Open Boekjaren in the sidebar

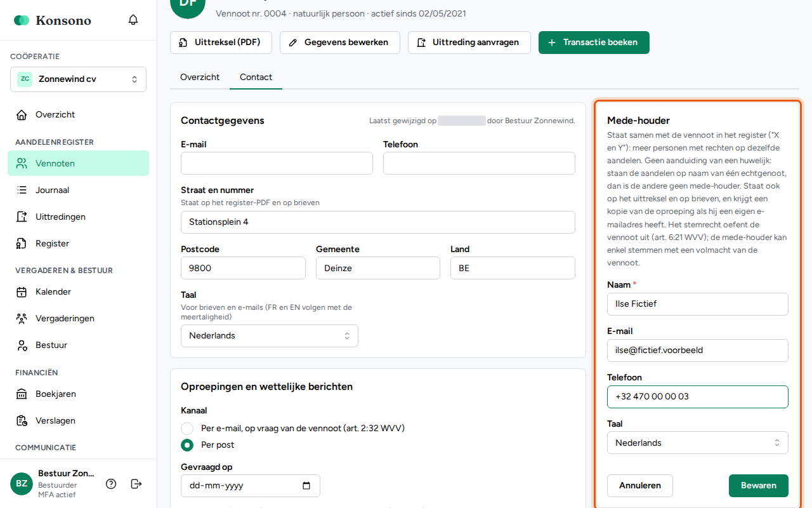coord(78,394)
